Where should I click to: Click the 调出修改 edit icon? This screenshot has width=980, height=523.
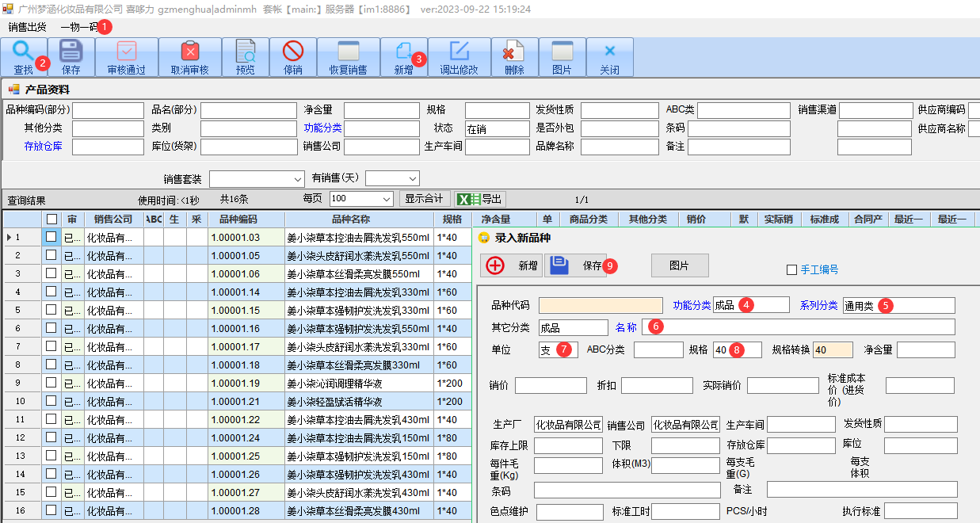[459, 52]
